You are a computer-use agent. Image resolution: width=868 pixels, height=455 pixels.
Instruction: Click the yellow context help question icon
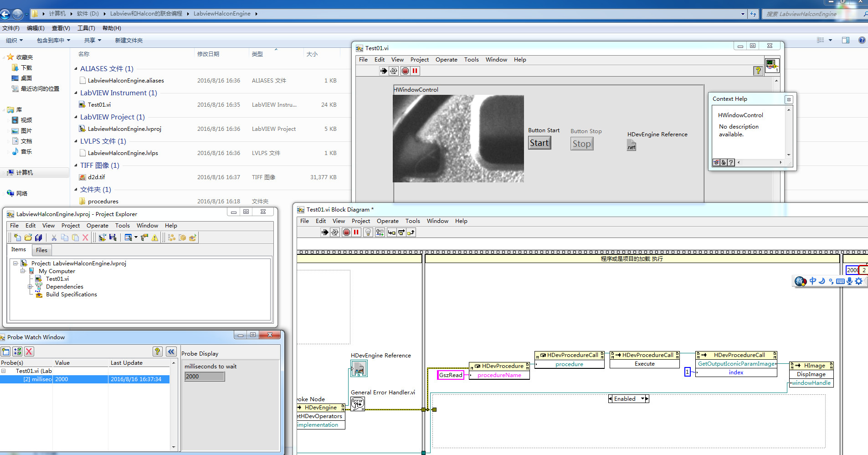[758, 71]
